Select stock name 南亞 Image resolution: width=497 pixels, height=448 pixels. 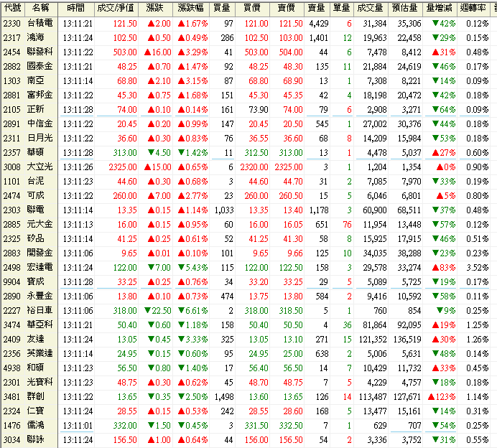pos(35,80)
